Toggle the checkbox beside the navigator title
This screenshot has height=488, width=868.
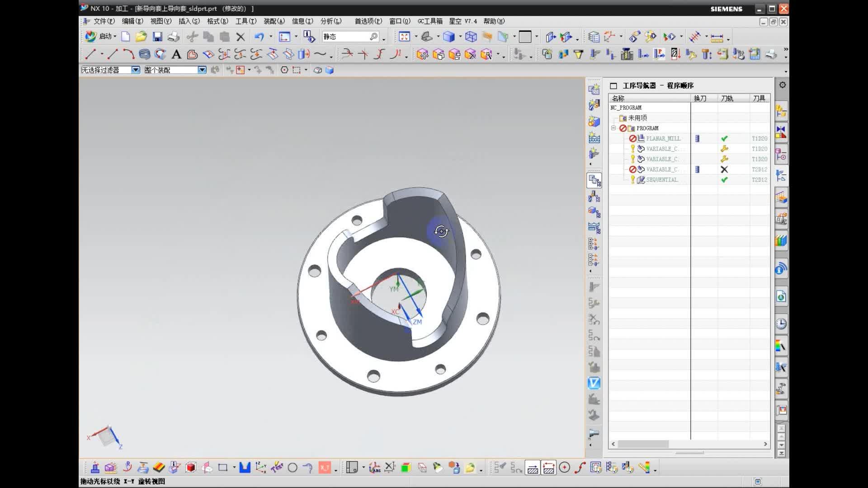click(613, 86)
